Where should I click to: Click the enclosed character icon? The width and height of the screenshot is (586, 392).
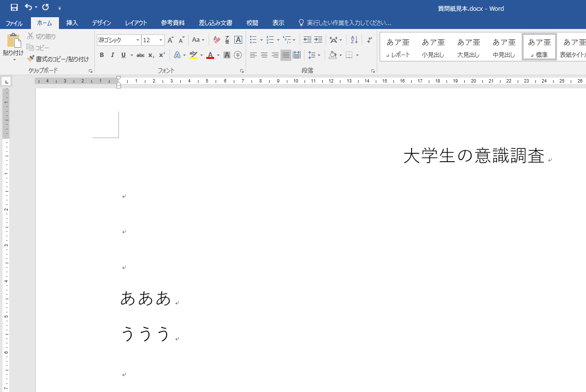[x=238, y=56]
